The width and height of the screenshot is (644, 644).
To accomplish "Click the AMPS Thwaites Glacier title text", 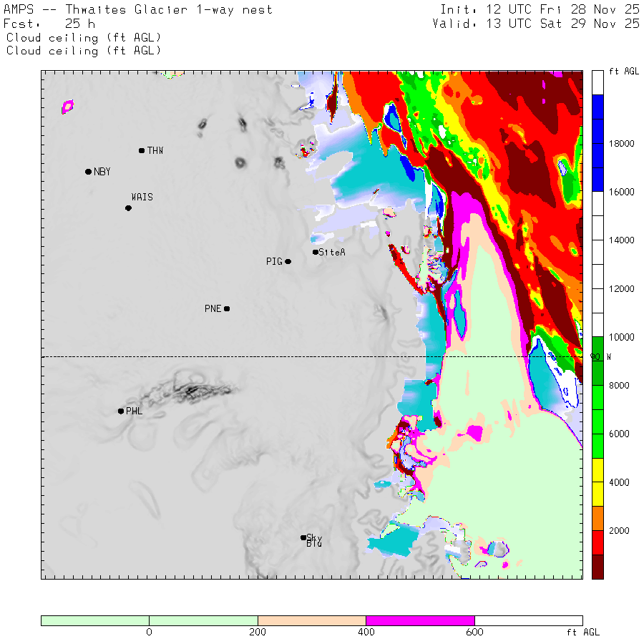I will pyautogui.click(x=138, y=10).
